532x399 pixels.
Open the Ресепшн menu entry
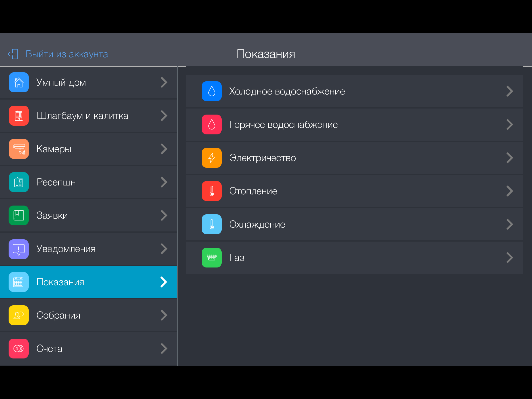(x=89, y=182)
